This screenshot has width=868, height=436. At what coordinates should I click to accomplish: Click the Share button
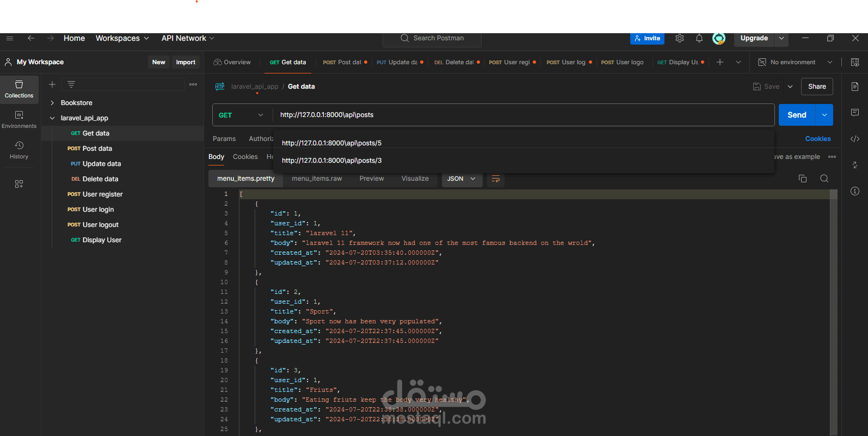point(817,87)
